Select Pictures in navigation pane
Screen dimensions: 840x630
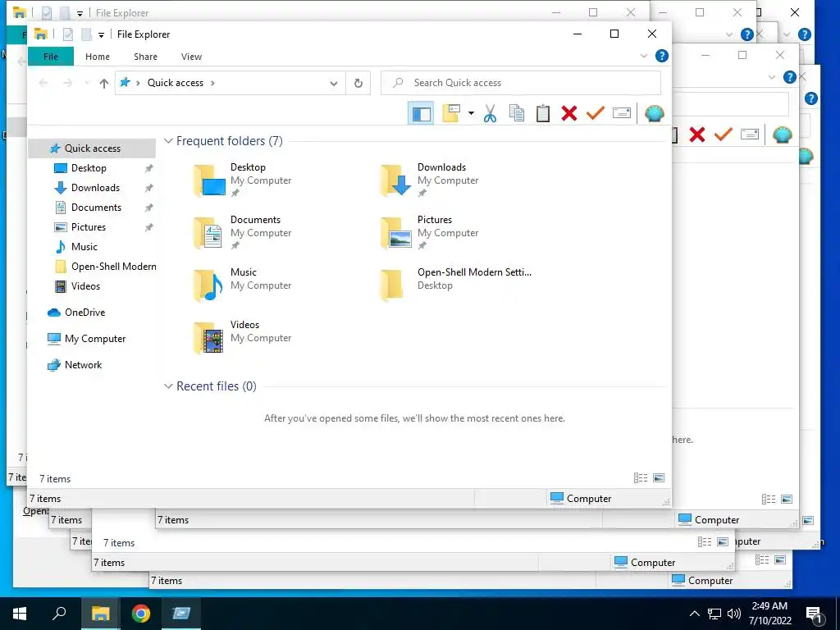[89, 227]
